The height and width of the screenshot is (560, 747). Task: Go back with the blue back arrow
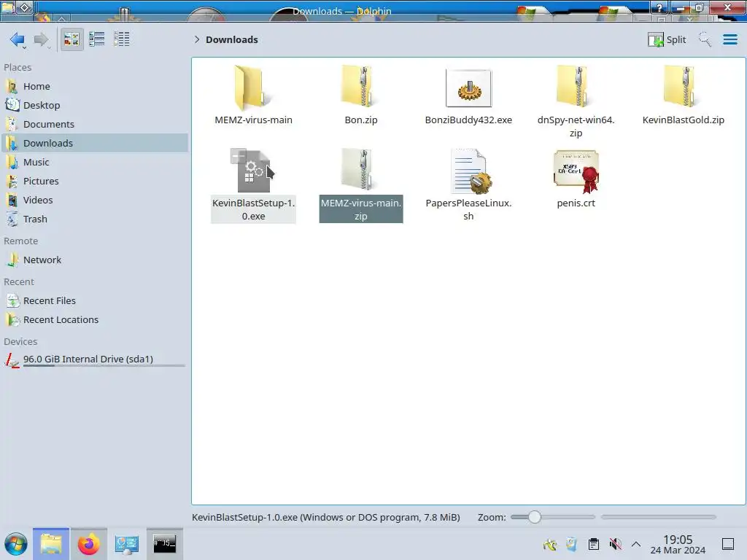point(18,39)
